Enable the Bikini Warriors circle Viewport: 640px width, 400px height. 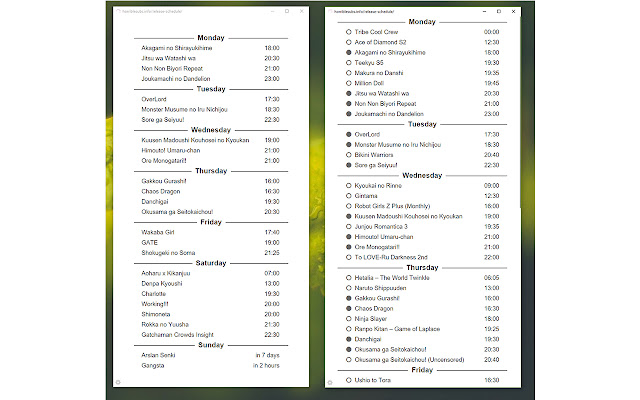coord(349,155)
